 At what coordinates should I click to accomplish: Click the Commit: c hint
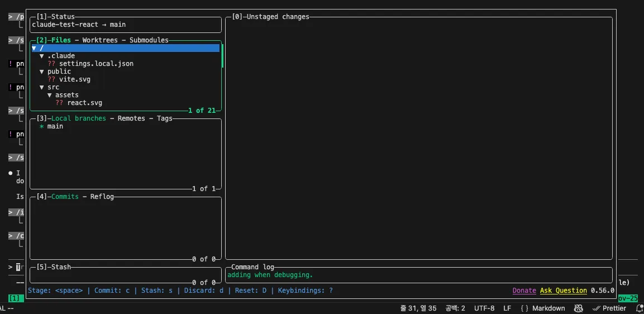click(x=112, y=291)
